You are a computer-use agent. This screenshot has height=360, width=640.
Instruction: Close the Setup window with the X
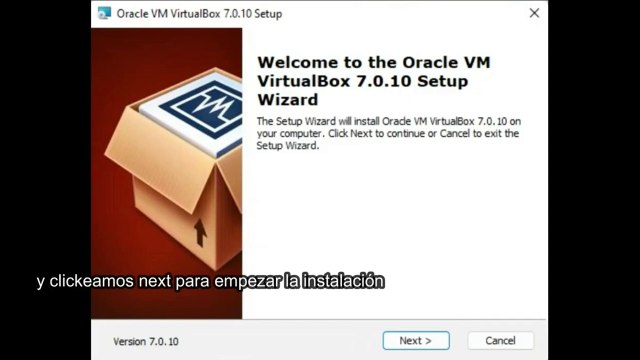coord(534,13)
